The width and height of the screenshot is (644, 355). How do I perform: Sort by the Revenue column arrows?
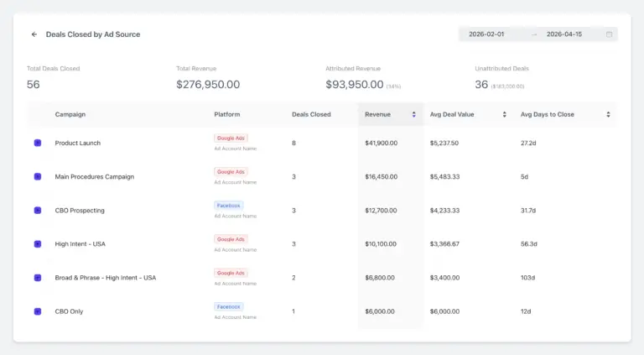(413, 115)
